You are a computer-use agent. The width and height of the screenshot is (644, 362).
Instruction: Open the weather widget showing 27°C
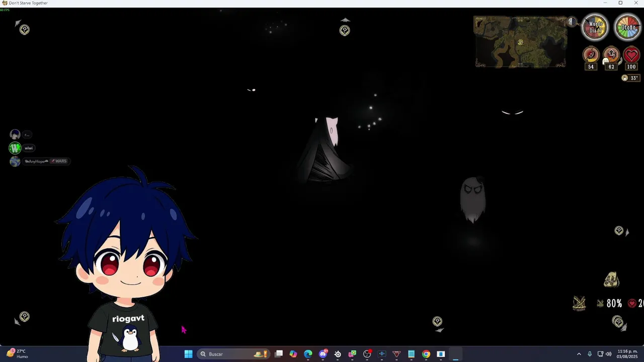18,354
